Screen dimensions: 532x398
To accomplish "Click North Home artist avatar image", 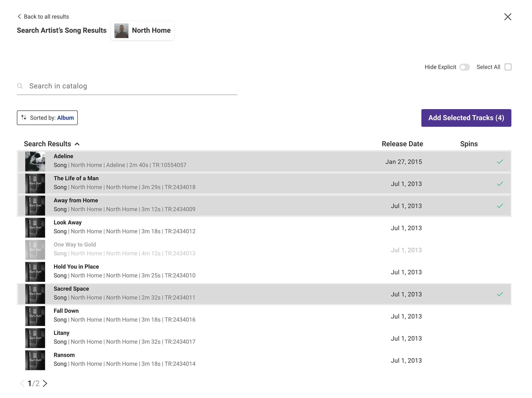I will (x=121, y=31).
